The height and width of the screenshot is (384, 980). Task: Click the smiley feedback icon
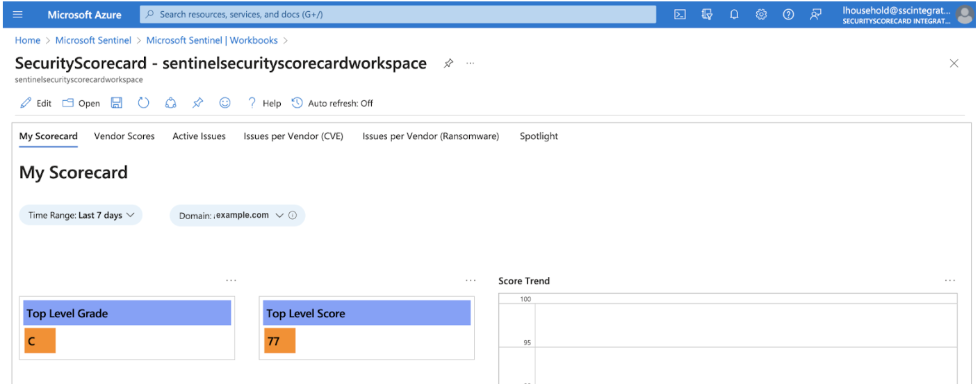224,103
